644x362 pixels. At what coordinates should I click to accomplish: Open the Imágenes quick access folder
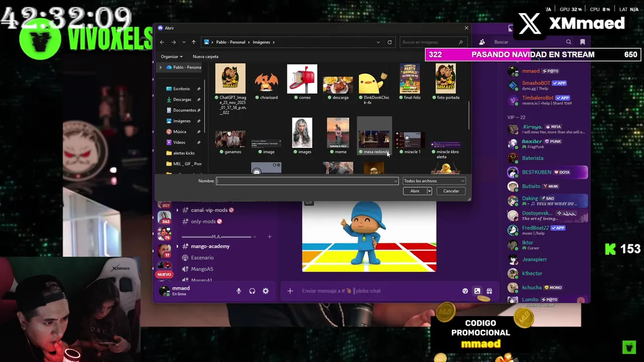(x=182, y=121)
